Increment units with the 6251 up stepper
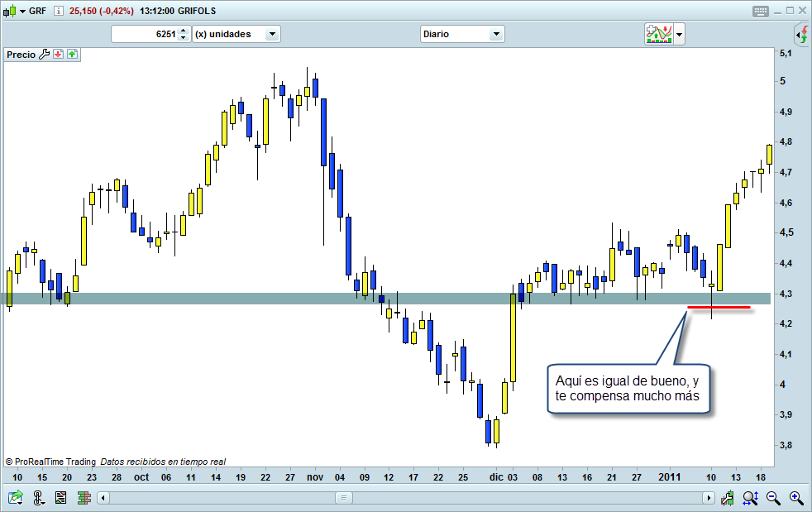 [x=182, y=31]
